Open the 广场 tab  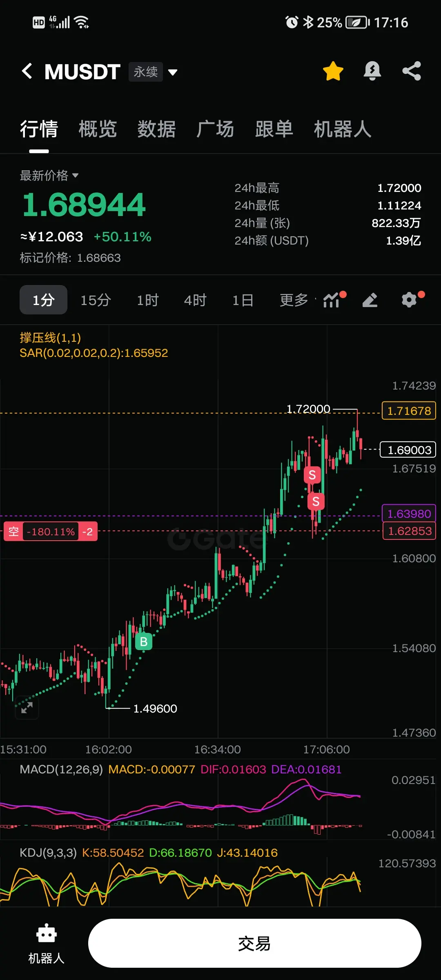click(x=216, y=129)
